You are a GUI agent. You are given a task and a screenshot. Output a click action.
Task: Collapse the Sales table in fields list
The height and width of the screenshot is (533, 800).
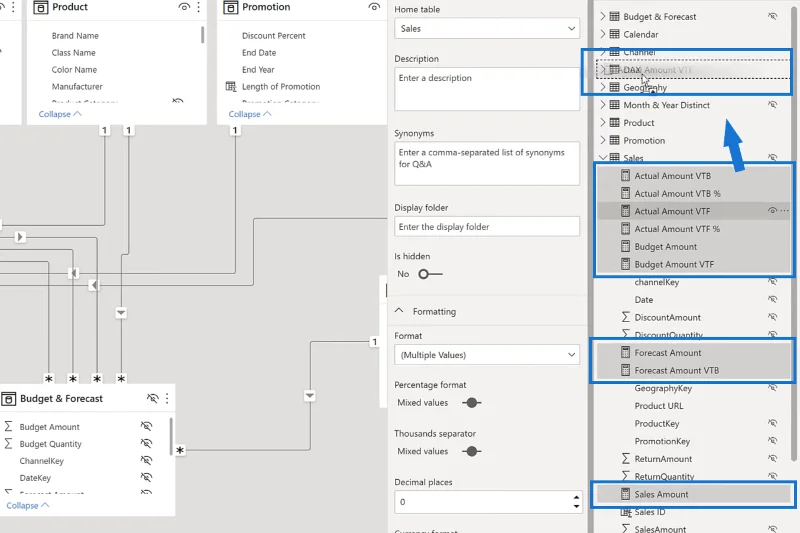603,158
